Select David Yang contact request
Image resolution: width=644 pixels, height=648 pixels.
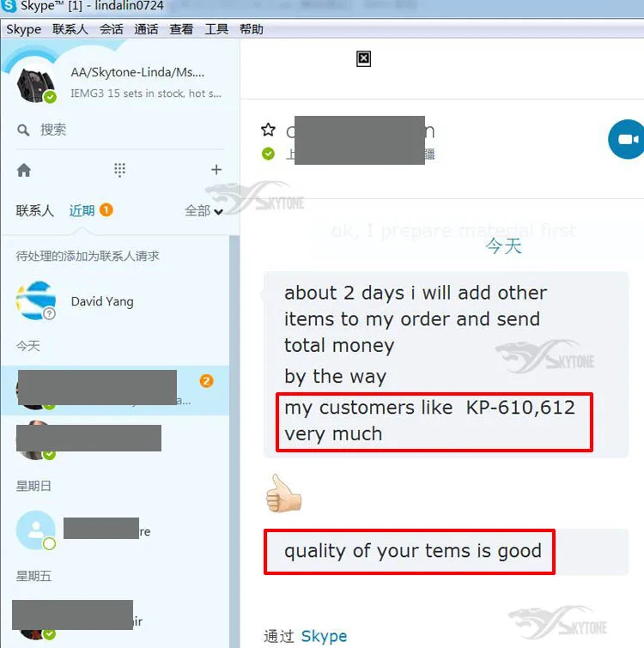pyautogui.click(x=115, y=301)
